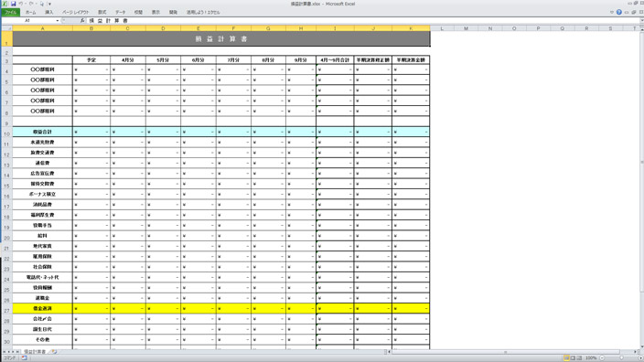Switch to the ホーム (Home) ribbon tab
Image resolution: width=644 pixels, height=362 pixels.
(x=31, y=12)
